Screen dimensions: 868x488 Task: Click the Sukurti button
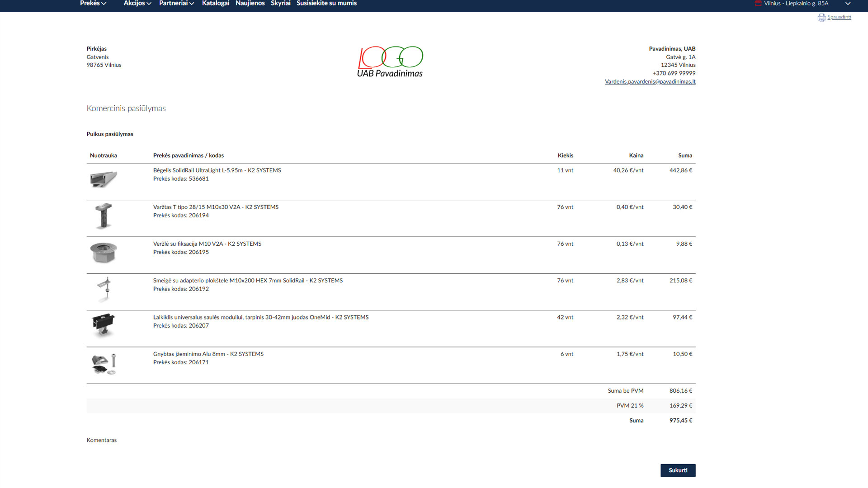click(x=678, y=470)
